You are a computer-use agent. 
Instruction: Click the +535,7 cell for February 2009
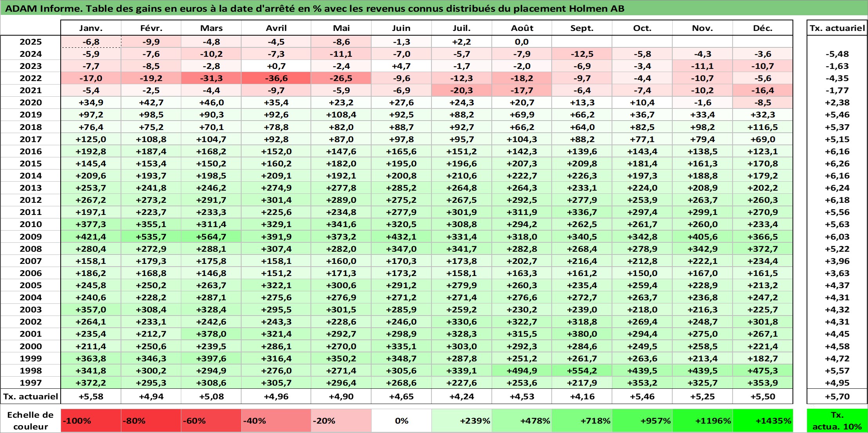(x=151, y=236)
